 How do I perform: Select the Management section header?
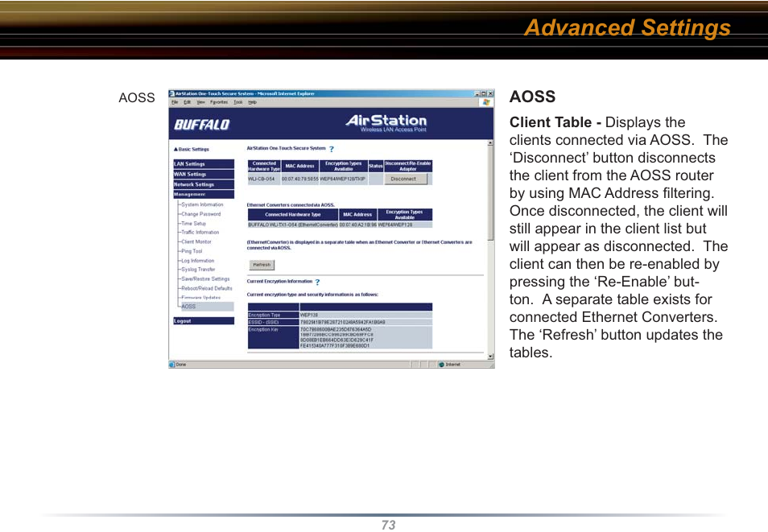pos(204,195)
